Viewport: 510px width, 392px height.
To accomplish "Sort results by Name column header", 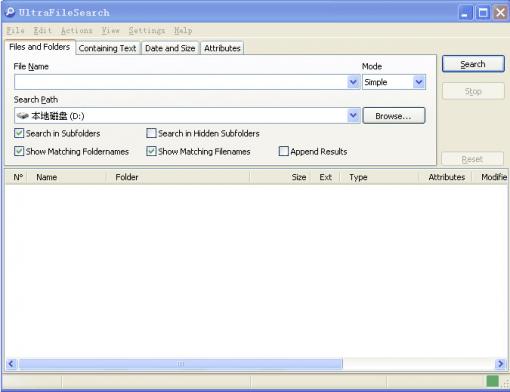I will point(67,177).
